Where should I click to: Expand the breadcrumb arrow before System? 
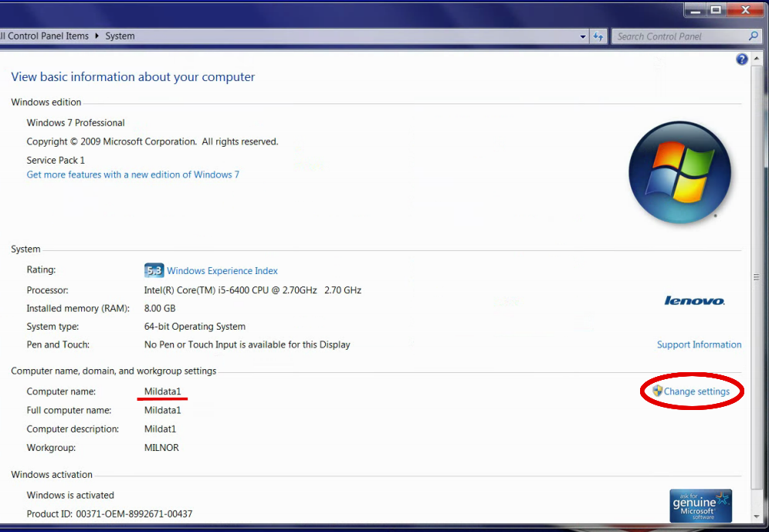pos(97,36)
